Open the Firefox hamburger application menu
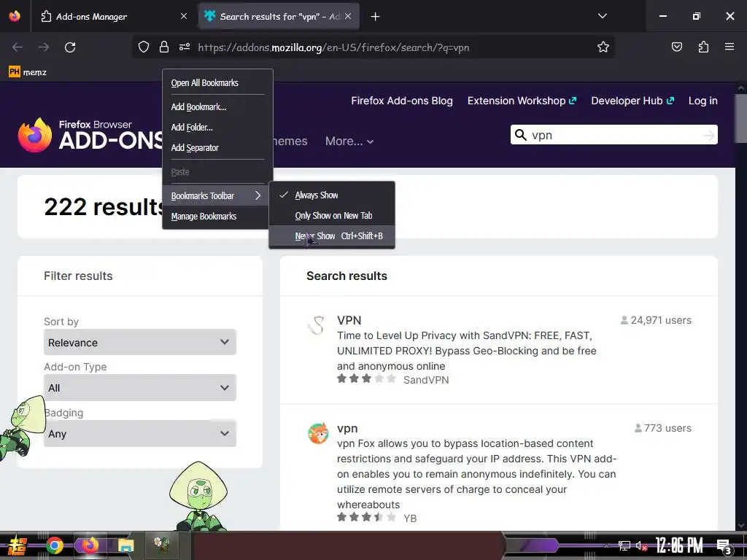747x560 pixels. pyautogui.click(x=729, y=47)
